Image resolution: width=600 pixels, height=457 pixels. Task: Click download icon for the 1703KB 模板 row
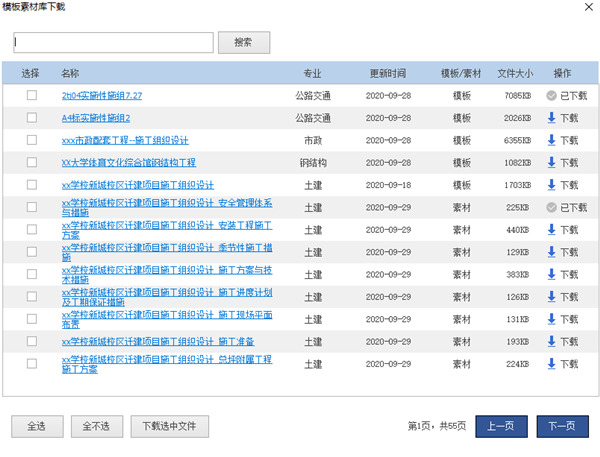551,185
